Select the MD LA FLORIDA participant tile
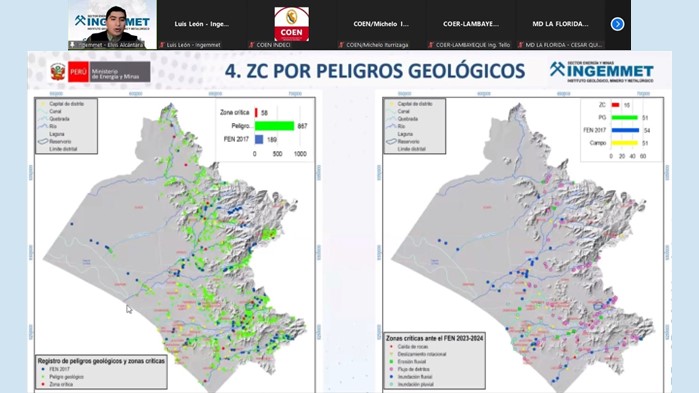699x393 pixels. tap(560, 25)
